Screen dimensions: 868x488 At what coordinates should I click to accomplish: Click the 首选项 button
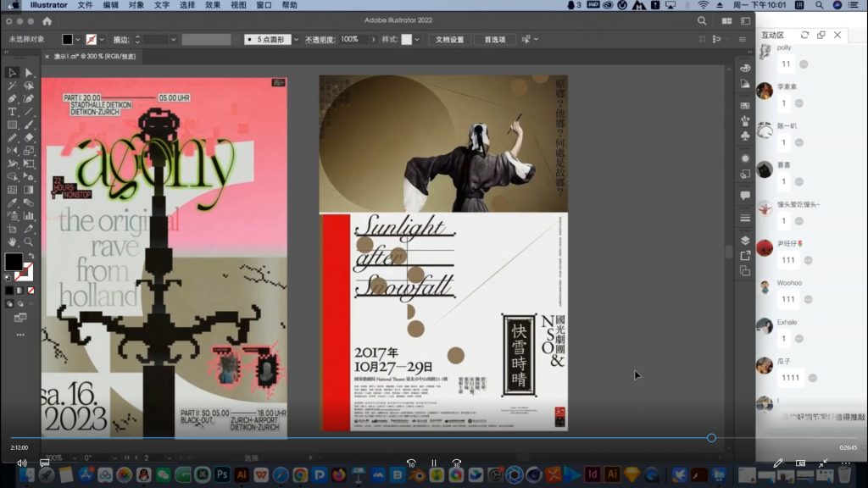coord(494,39)
